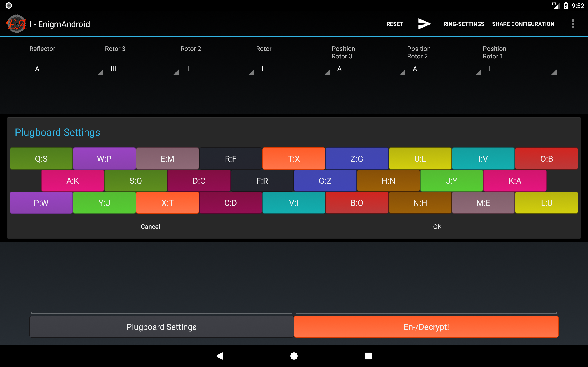This screenshot has width=588, height=367.
Task: Open the RING-SETTINGS menu item
Action: 464,24
